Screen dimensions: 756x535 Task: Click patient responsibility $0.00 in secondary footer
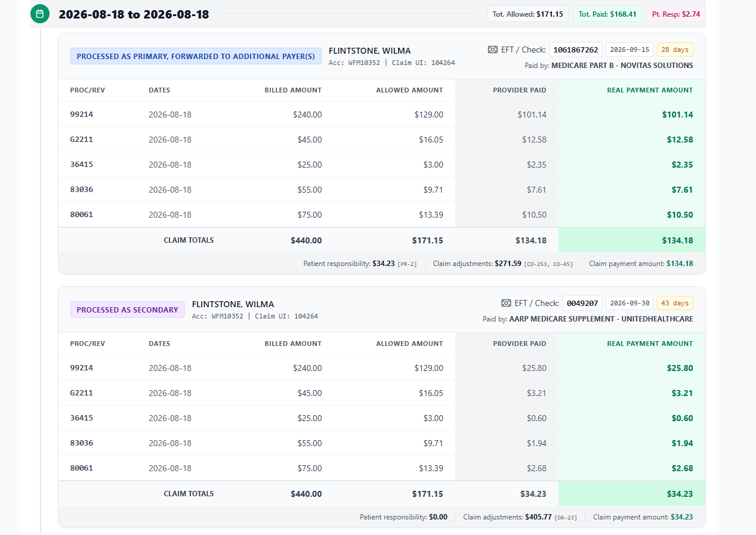(438, 517)
